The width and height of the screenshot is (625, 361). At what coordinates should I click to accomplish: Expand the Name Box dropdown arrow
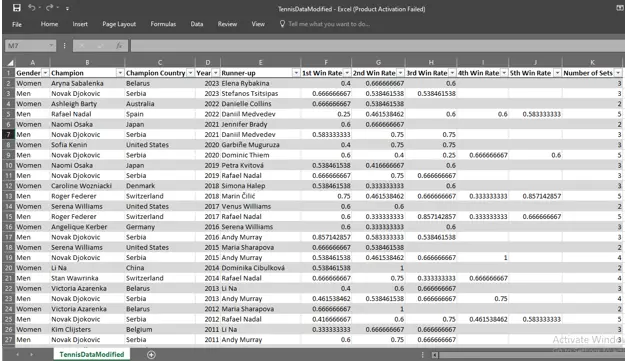pos(51,46)
